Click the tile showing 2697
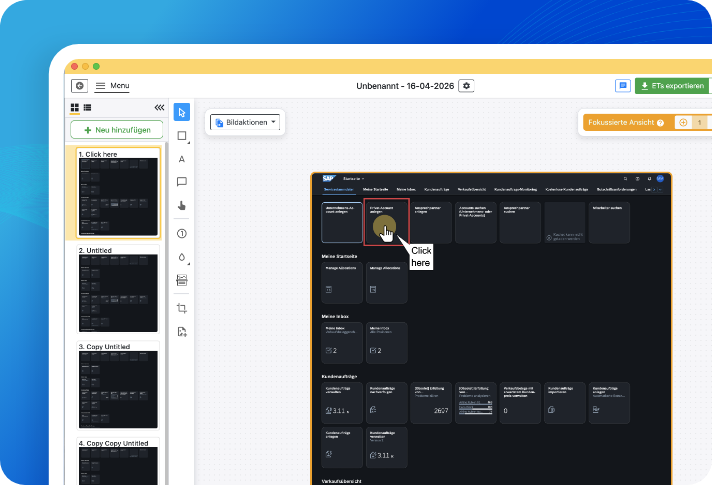This screenshot has width=712, height=485. pos(431,403)
